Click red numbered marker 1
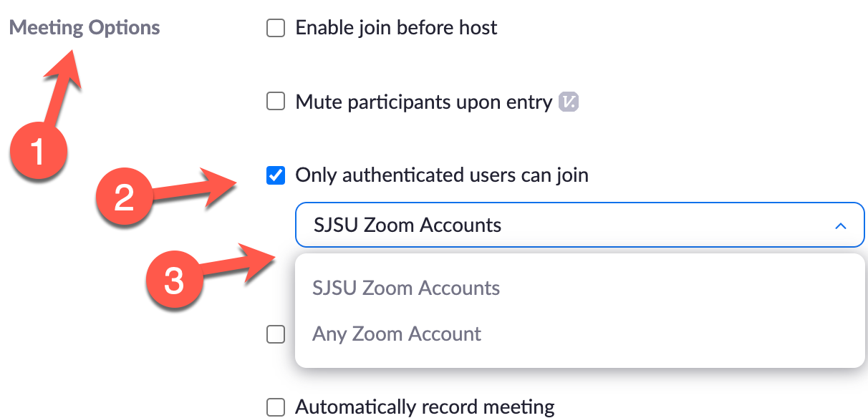Image resolution: width=868 pixels, height=418 pixels. (37, 152)
